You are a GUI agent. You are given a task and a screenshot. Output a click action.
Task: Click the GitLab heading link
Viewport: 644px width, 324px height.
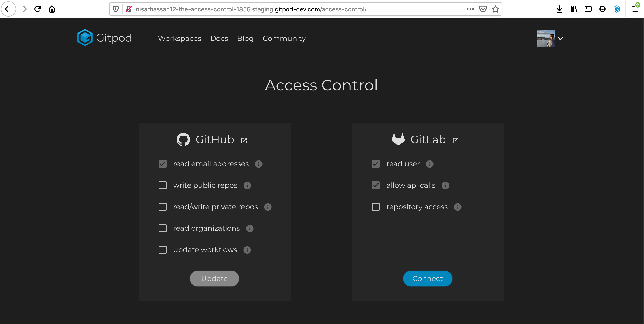click(428, 139)
